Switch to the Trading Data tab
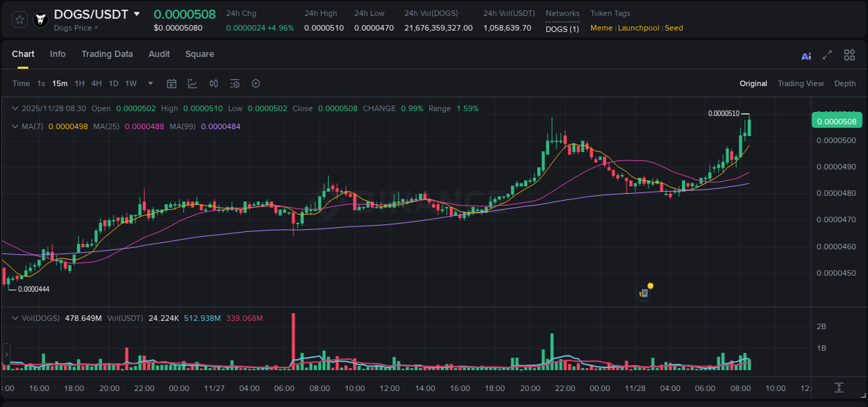 click(107, 54)
